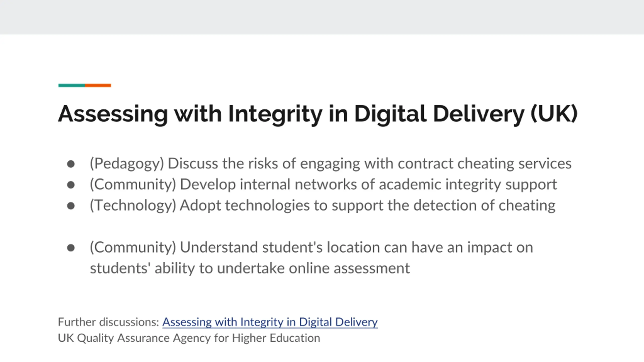Click the bullet about student's location impact
The width and height of the screenshot is (644, 362).
click(x=311, y=247)
